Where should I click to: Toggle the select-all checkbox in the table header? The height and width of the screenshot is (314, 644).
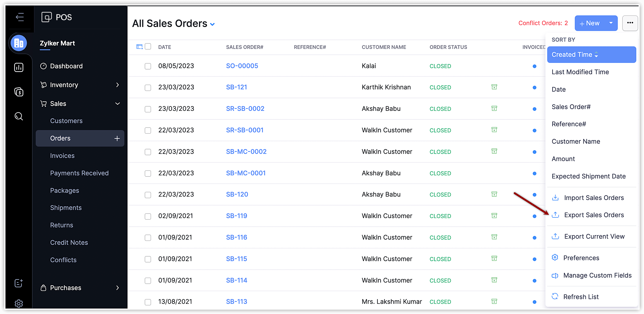pyautogui.click(x=148, y=46)
